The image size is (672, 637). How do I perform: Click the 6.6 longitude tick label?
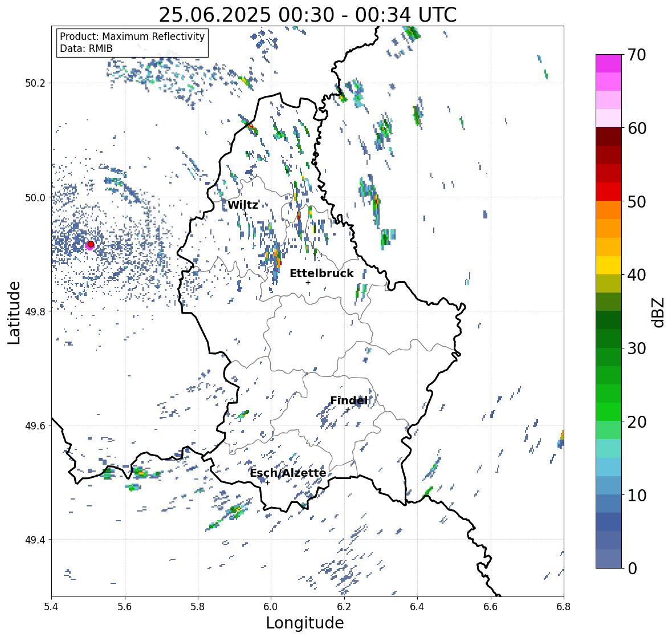pyautogui.click(x=491, y=606)
